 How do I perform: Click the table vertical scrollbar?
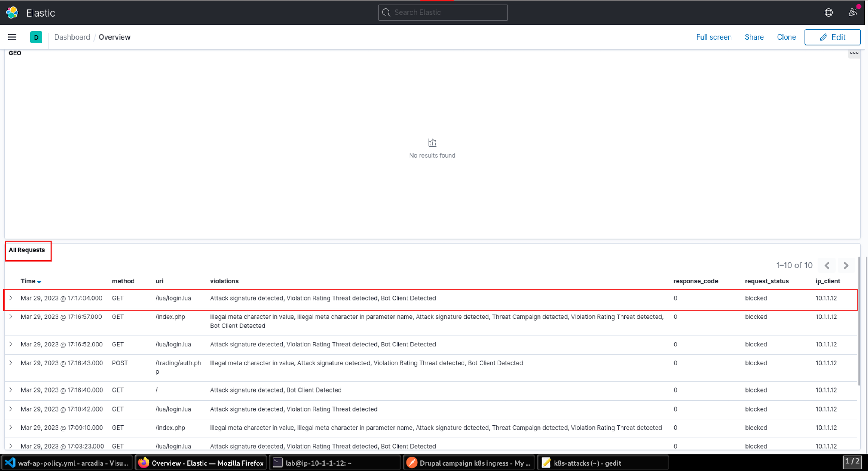point(859,320)
